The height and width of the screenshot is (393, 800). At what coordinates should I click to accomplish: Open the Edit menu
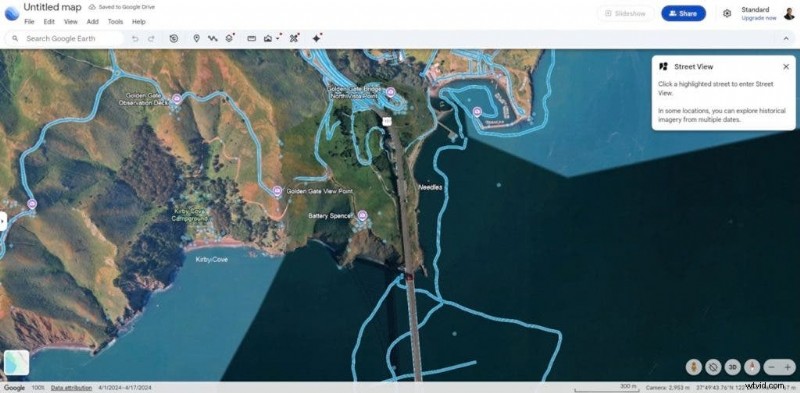point(49,22)
